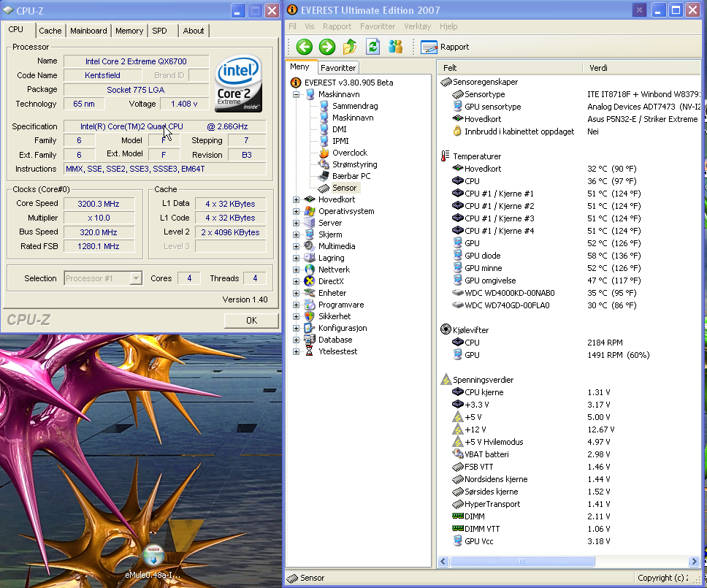Expand the Enheter tree node
Image resolution: width=707 pixels, height=588 pixels.
pyautogui.click(x=297, y=293)
